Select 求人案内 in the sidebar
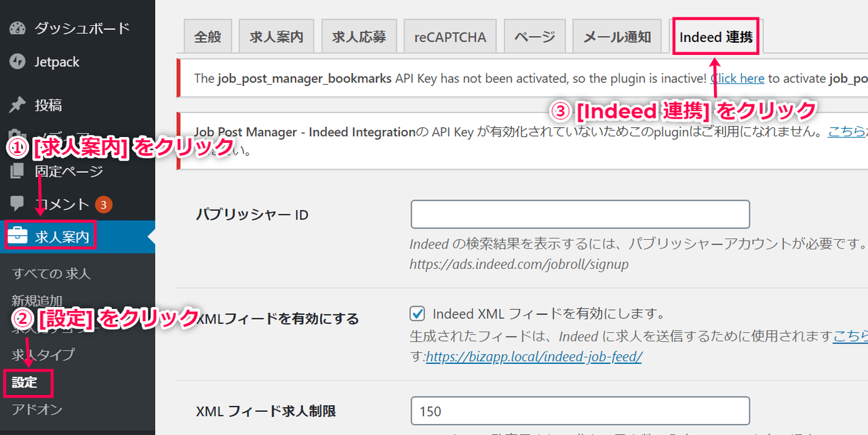Screen dimensions: 868x435 point(77,236)
